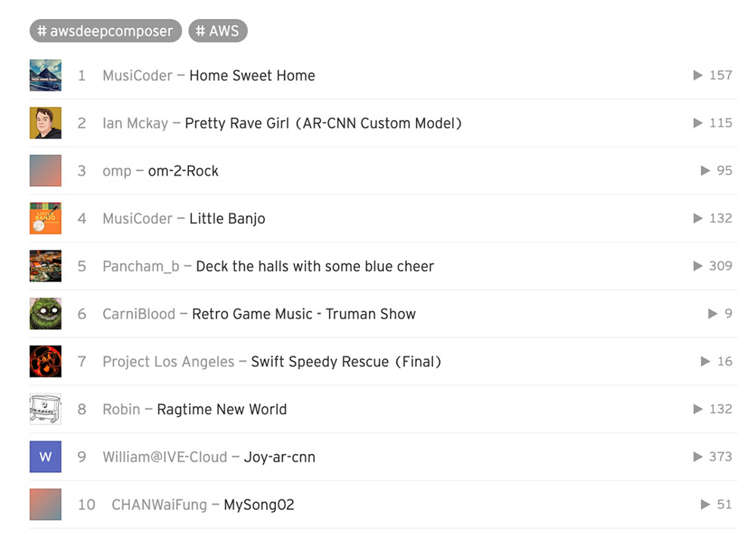
Task: Click the play icon next to 373
Action: (x=698, y=457)
